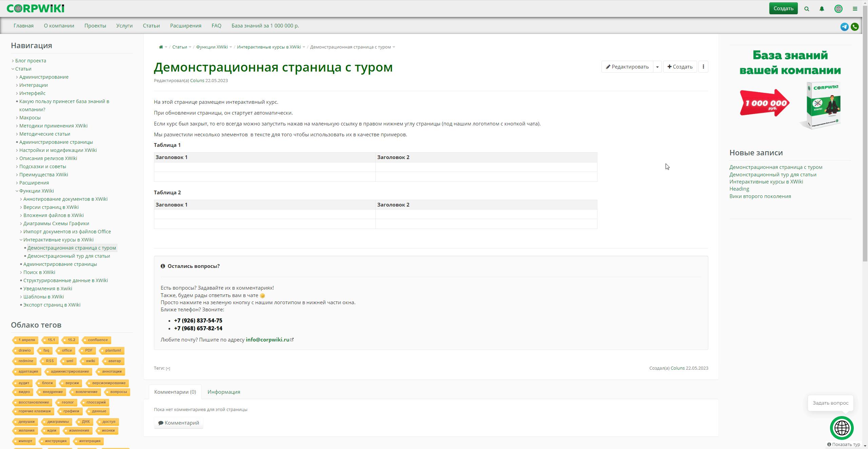Select the горячие клавиши tag
The image size is (868, 449).
[34, 411]
